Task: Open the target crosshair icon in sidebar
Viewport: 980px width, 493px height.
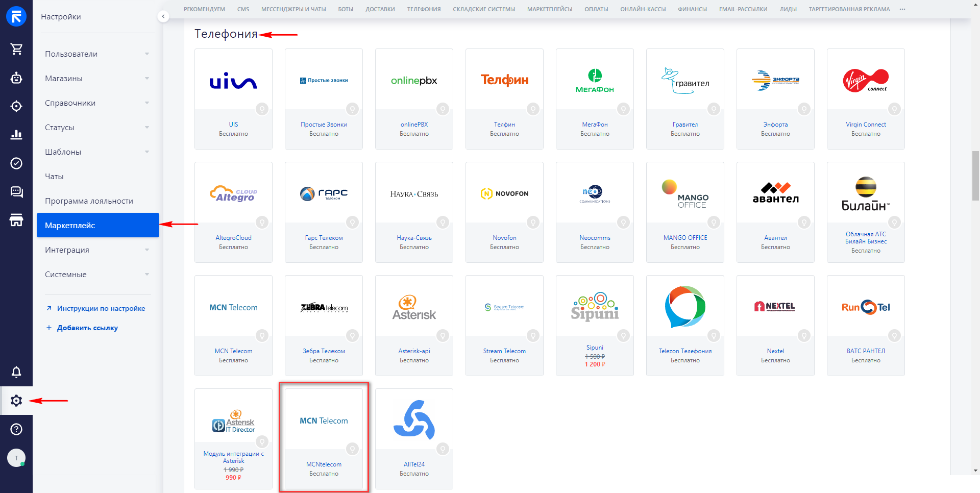Action: pos(16,106)
